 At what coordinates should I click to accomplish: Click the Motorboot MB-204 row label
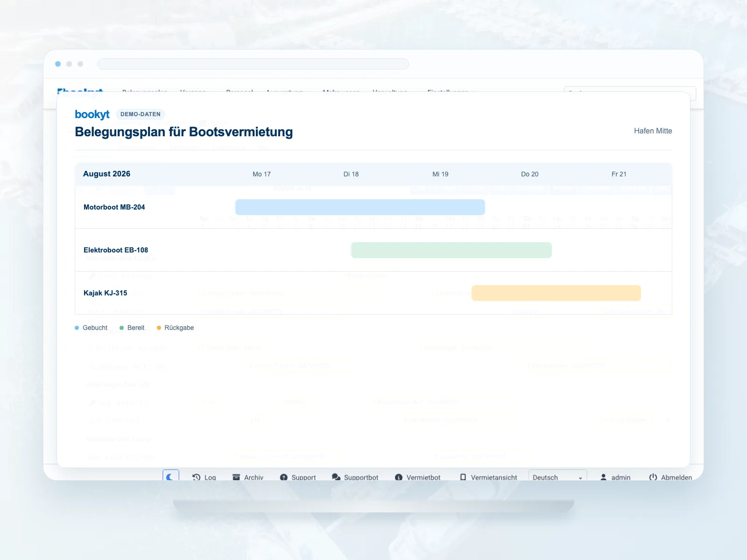click(x=114, y=207)
